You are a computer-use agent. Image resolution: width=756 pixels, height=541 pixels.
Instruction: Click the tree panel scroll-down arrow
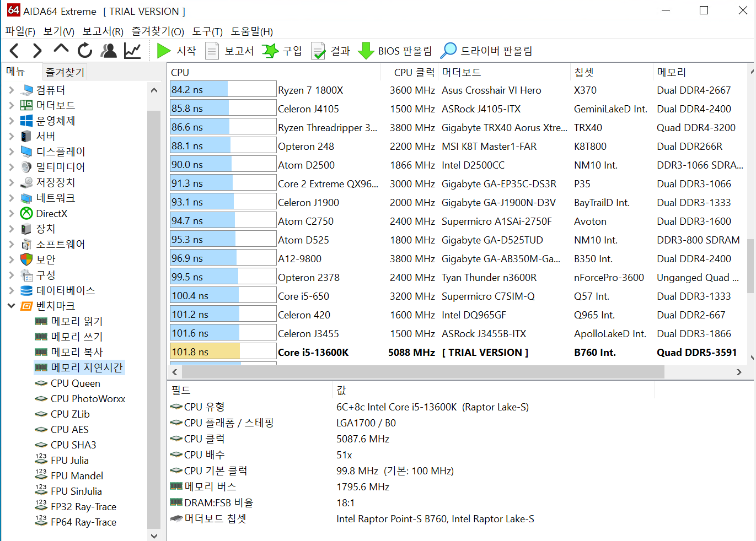(x=154, y=535)
